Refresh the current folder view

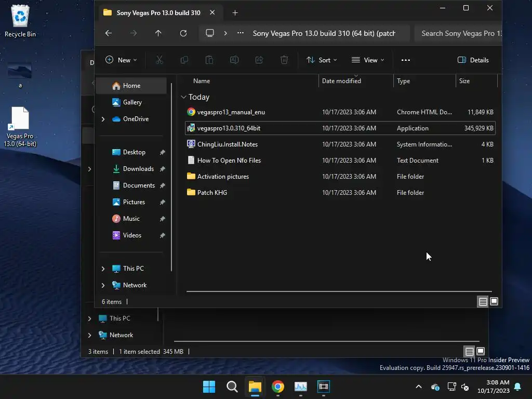pyautogui.click(x=183, y=33)
